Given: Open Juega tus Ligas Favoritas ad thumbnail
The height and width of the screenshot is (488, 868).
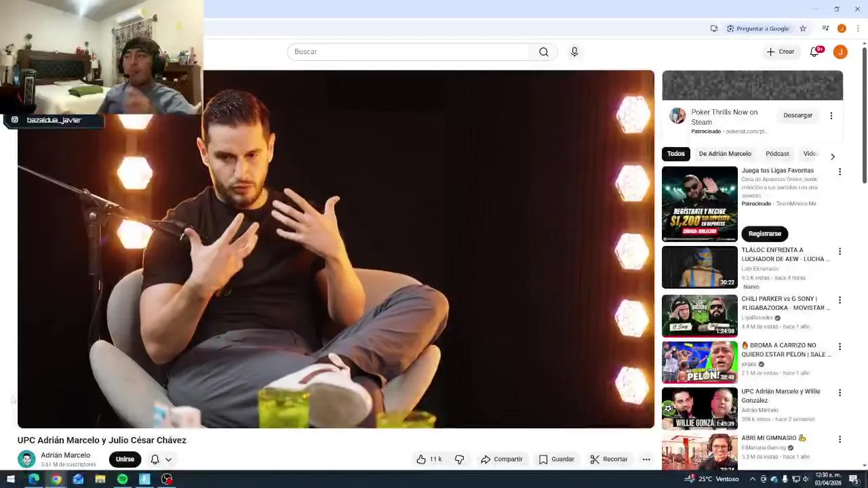Looking at the screenshot, I should (699, 204).
